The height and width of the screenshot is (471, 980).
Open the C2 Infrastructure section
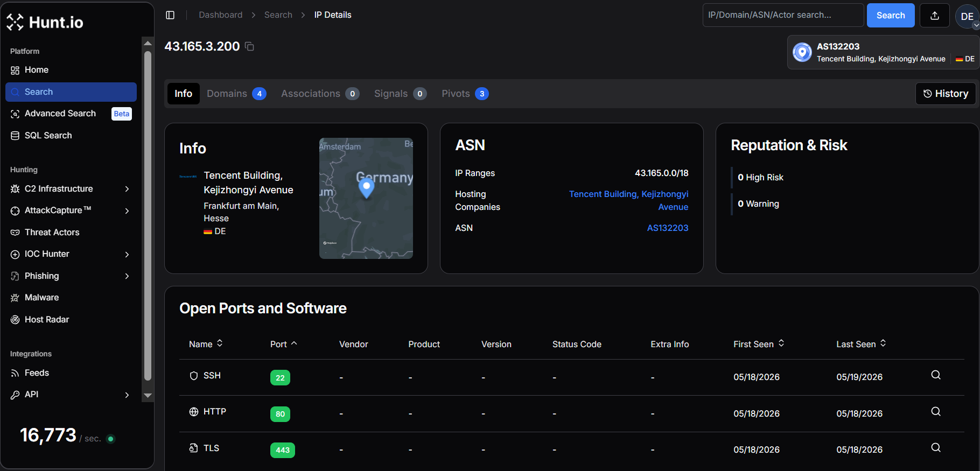click(71, 189)
